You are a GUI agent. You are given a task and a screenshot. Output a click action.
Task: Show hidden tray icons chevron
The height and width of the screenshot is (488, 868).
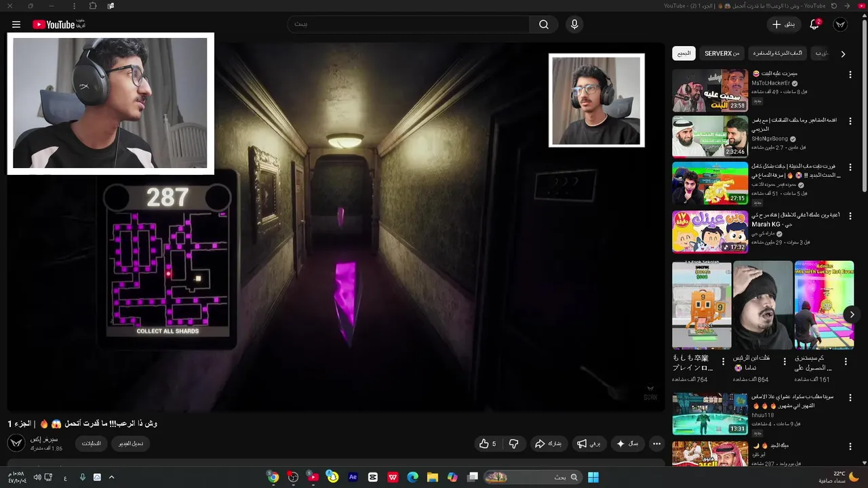tap(111, 477)
